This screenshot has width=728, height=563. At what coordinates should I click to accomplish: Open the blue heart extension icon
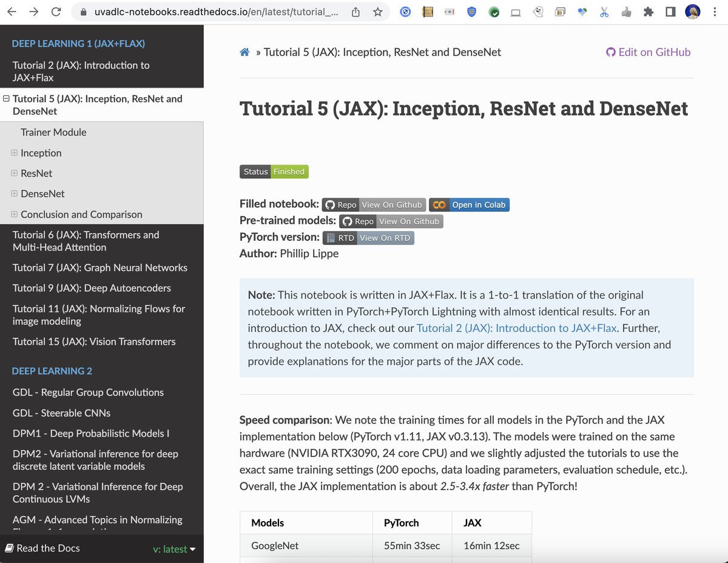(x=582, y=12)
